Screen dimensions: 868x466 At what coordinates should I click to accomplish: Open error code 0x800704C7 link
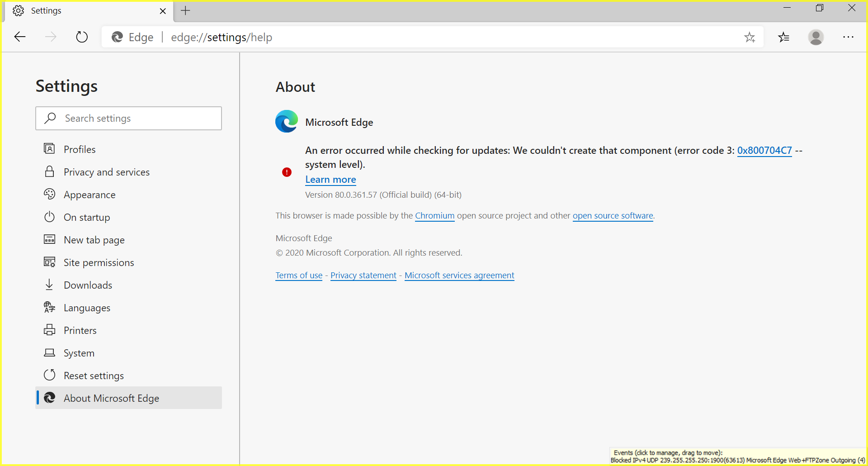[764, 150]
